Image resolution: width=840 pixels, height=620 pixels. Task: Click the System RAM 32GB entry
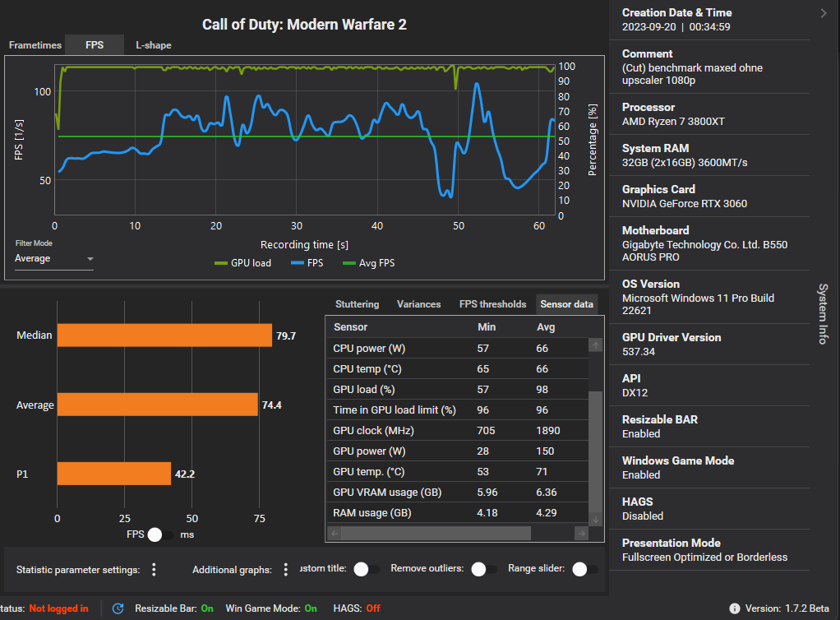coord(684,162)
